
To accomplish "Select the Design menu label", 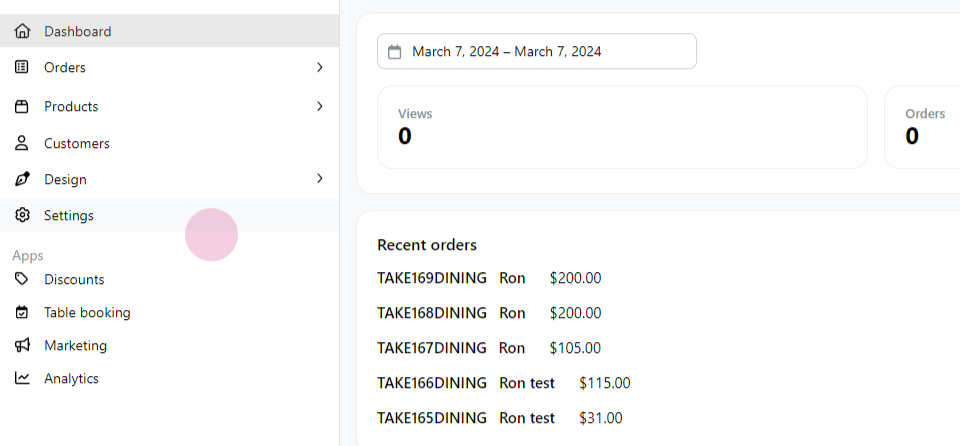I will coord(66,180).
